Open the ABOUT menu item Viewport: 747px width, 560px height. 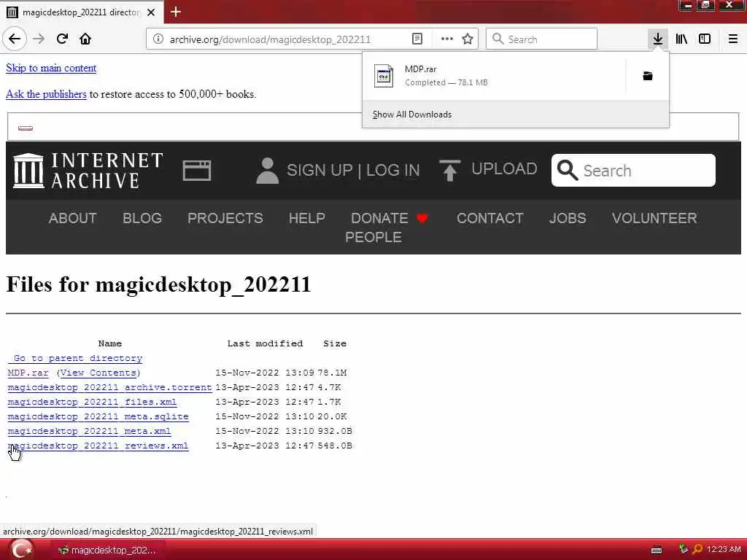72,218
